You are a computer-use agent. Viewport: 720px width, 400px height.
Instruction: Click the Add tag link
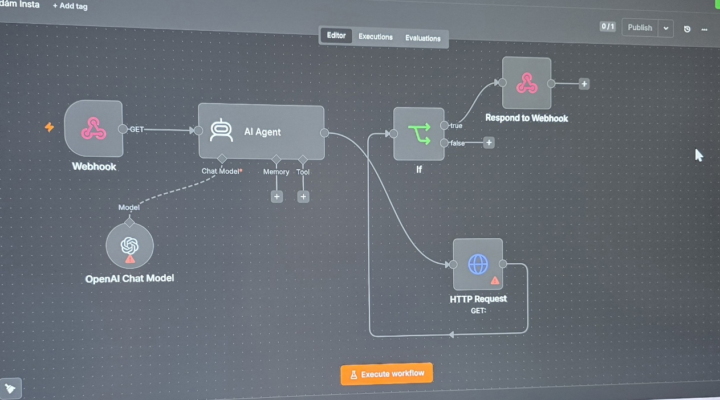pos(70,6)
